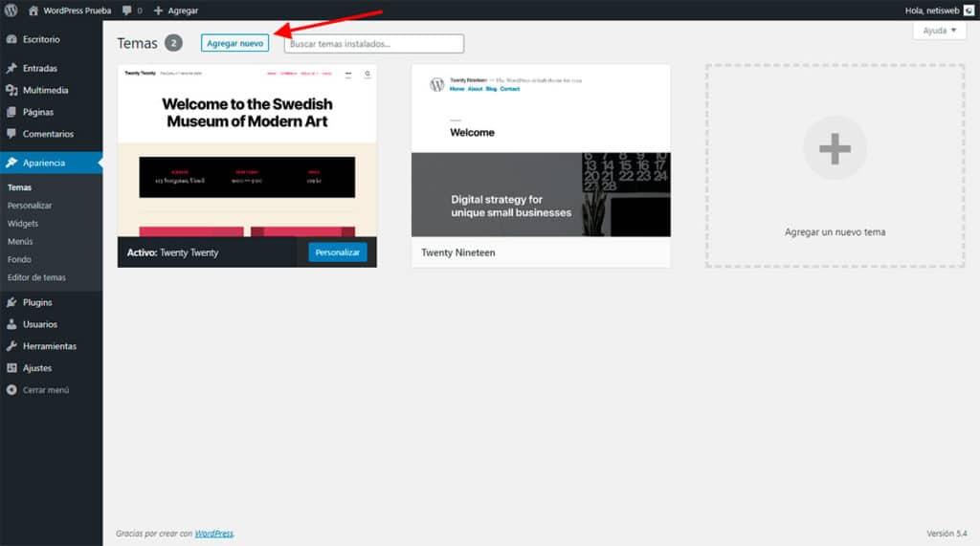Click the WordPress logo in admin bar
980x546 pixels.
pos(11,10)
